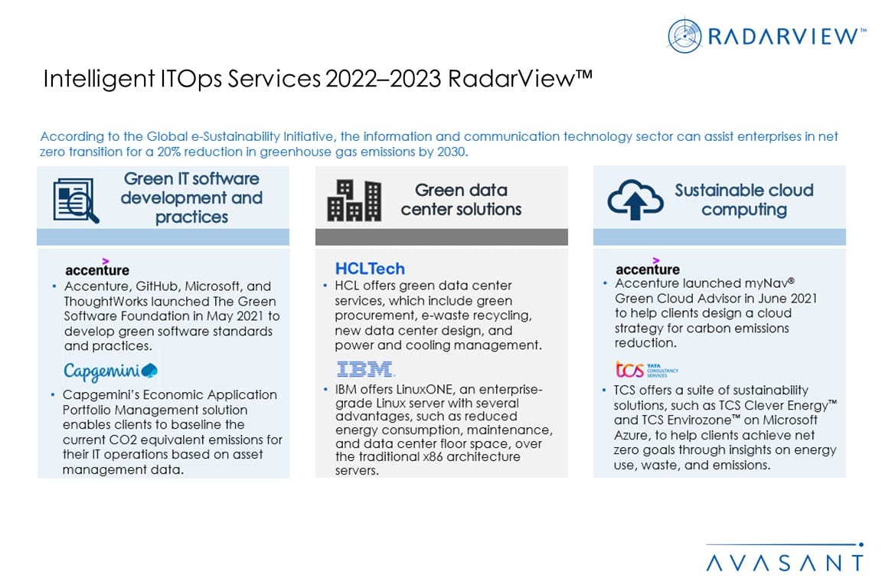This screenshot has height=588, width=882.
Task: Select the 'Green IT software development and practices' heading
Action: (191, 198)
